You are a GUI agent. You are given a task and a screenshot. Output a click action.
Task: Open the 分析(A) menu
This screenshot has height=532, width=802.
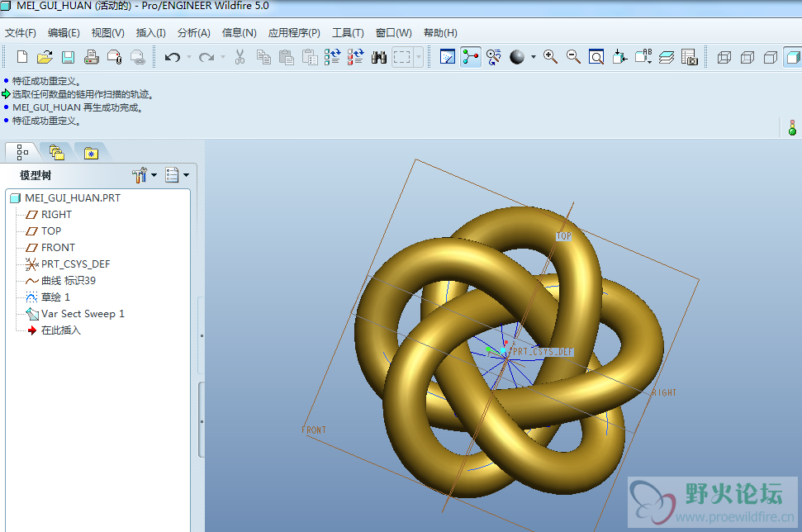(x=194, y=33)
